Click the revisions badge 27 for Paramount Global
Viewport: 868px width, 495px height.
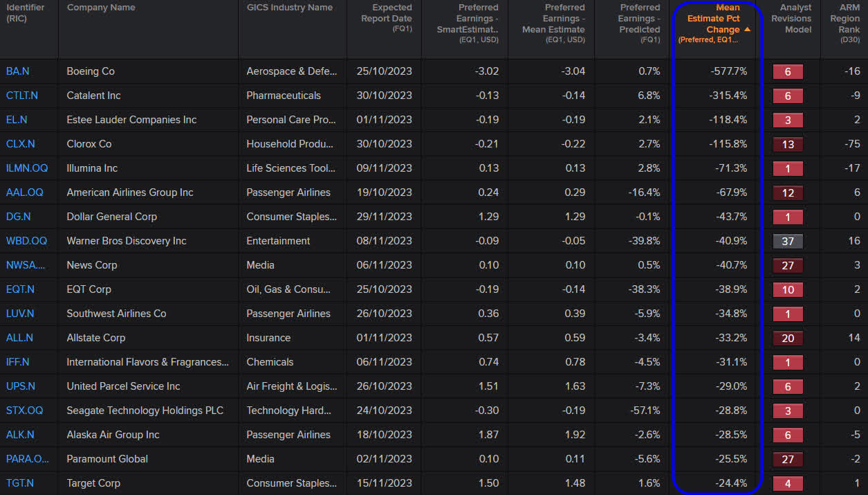pos(788,459)
